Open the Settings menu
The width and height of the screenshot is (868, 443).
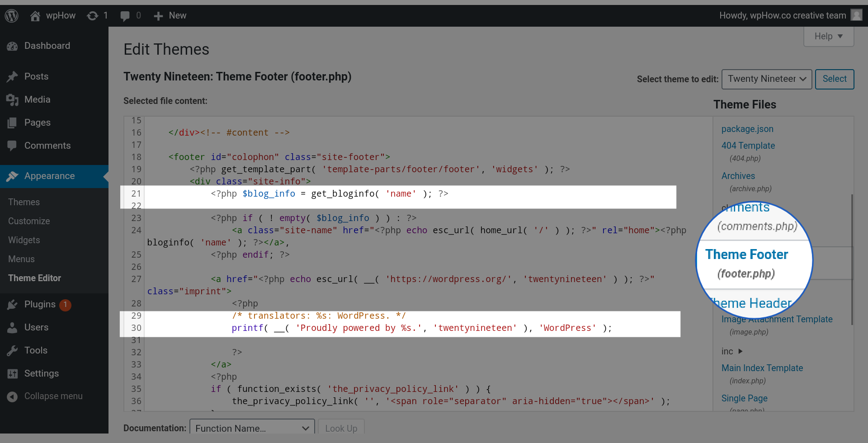(42, 373)
